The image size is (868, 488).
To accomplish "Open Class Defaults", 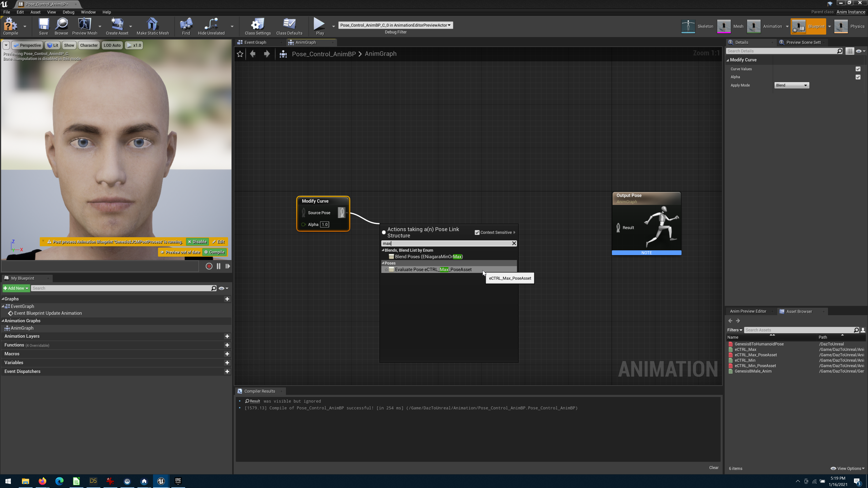I will (x=289, y=26).
